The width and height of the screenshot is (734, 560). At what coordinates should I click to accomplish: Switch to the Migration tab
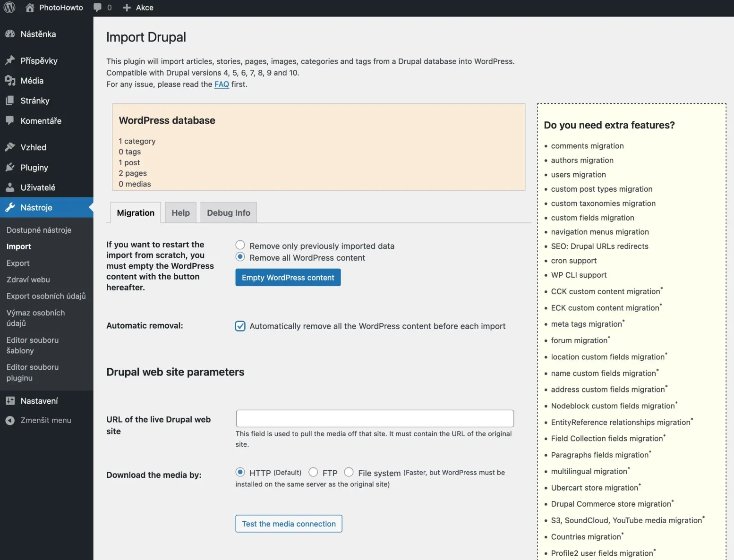(x=136, y=212)
